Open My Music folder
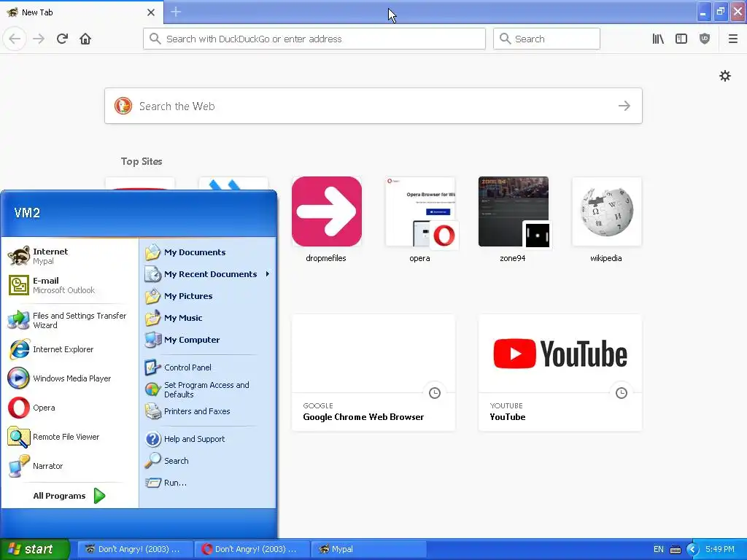Image resolution: width=747 pixels, height=560 pixels. 208,318
